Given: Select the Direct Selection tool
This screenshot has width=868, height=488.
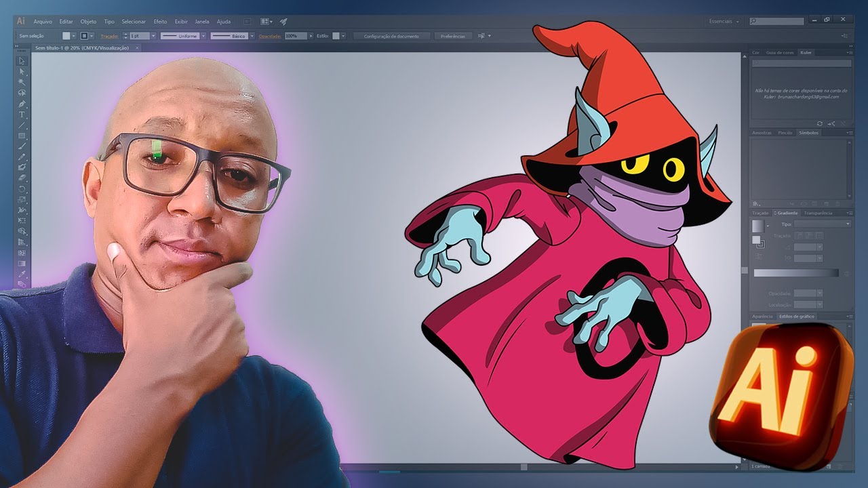Looking at the screenshot, I should click(x=22, y=72).
